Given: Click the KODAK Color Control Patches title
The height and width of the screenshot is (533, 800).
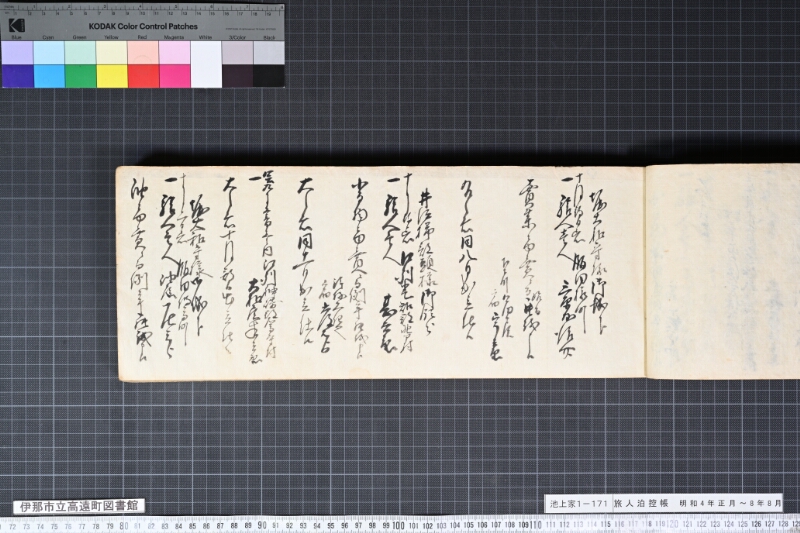Looking at the screenshot, I should pyautogui.click(x=143, y=26).
